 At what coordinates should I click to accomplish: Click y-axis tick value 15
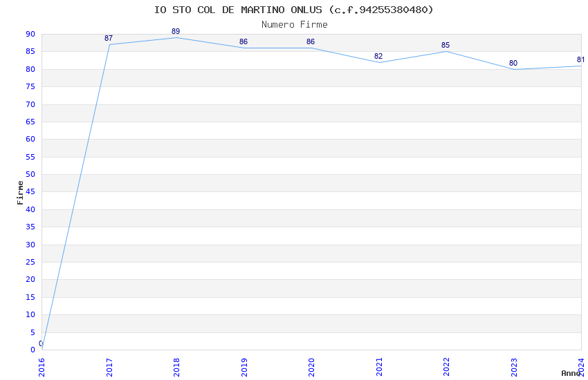[30, 297]
